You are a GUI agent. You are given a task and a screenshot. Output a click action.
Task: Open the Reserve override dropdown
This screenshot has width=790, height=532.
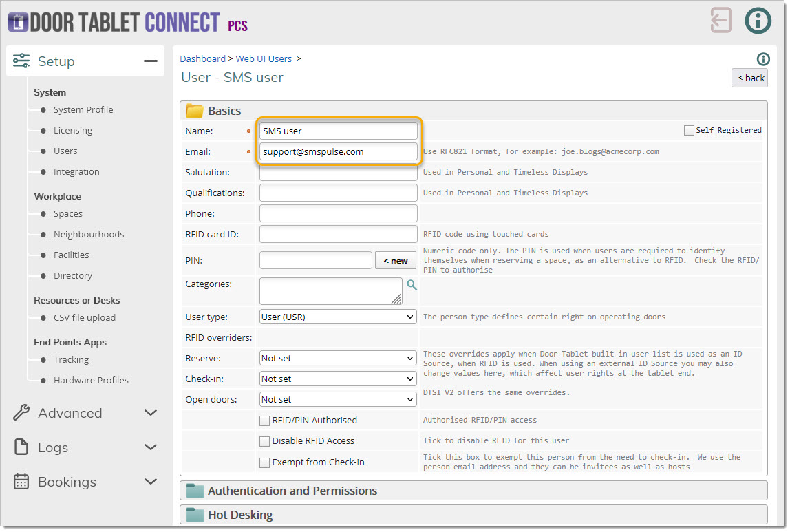pyautogui.click(x=338, y=359)
